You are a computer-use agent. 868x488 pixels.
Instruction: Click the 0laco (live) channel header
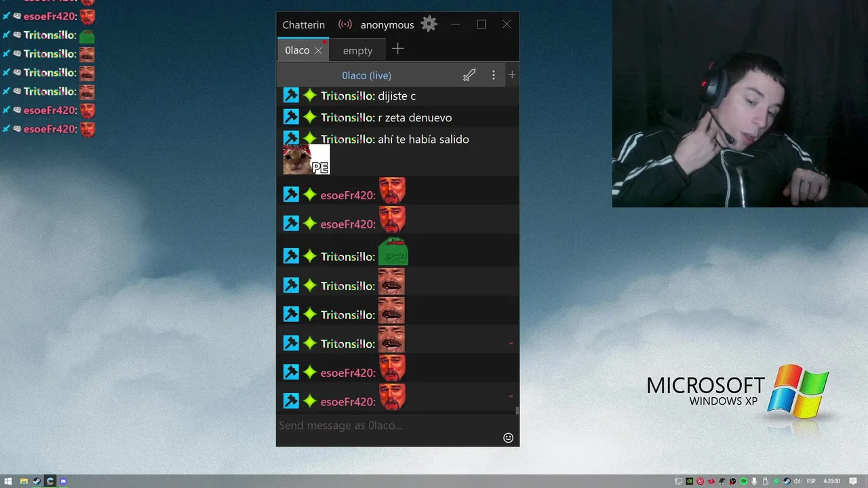point(367,75)
